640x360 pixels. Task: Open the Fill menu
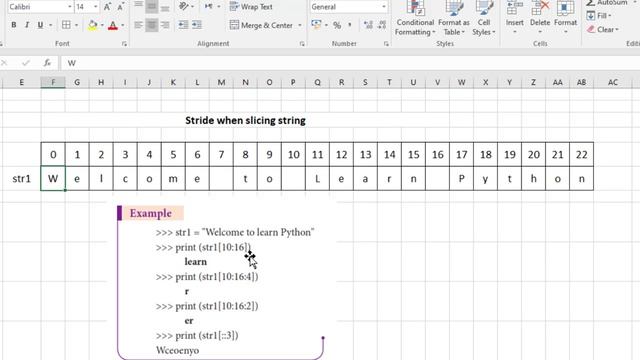(x=599, y=16)
